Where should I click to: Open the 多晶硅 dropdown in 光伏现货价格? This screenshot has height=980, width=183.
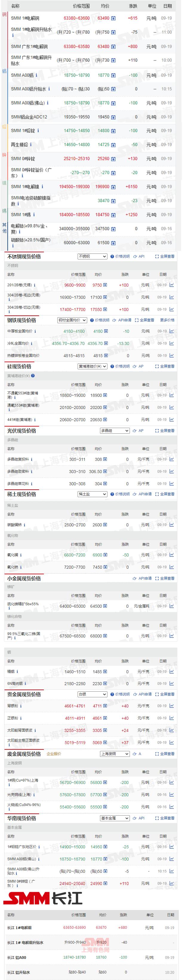pos(115,431)
